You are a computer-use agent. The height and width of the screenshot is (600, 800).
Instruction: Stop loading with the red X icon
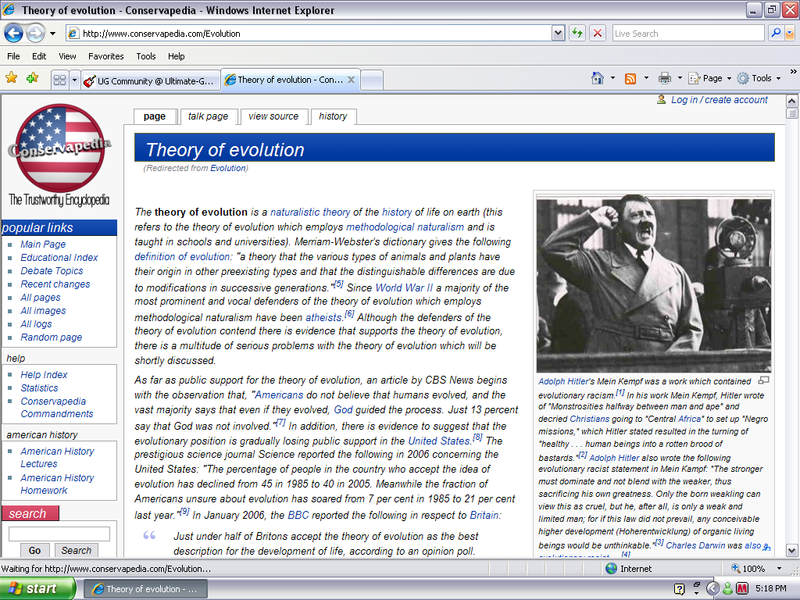point(597,34)
